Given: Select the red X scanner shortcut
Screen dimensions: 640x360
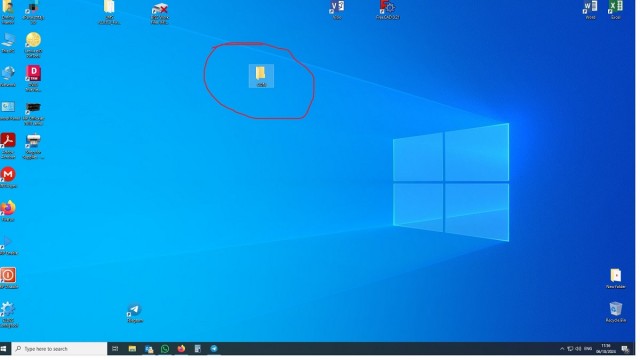Looking at the screenshot, I should pyautogui.click(x=160, y=12).
